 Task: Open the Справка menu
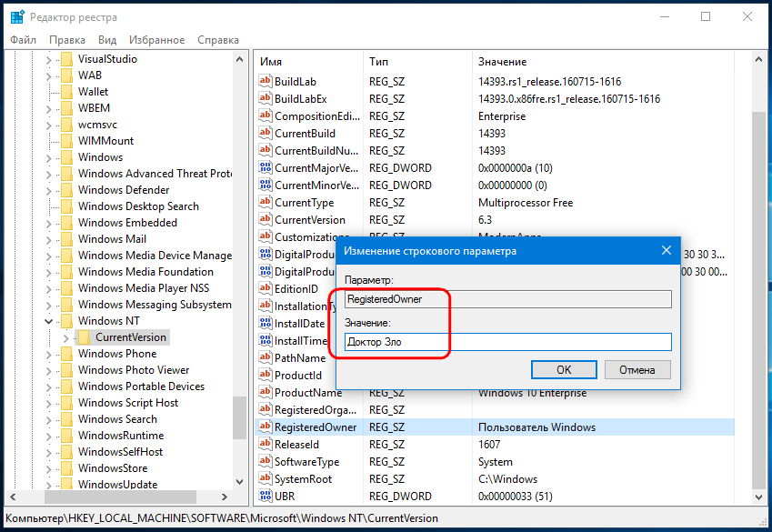[218, 40]
